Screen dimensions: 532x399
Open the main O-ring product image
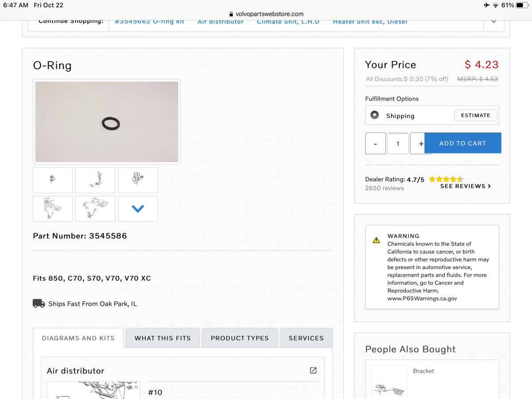tap(107, 122)
